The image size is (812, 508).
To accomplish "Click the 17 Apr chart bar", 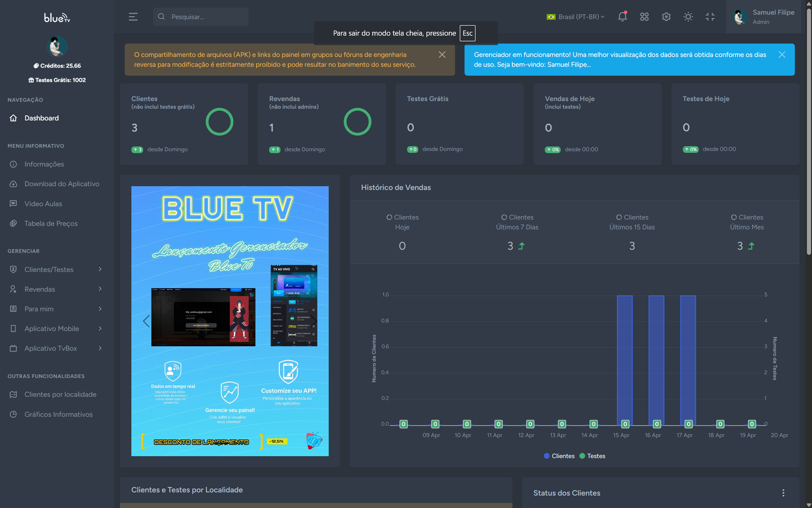I will 688,360.
